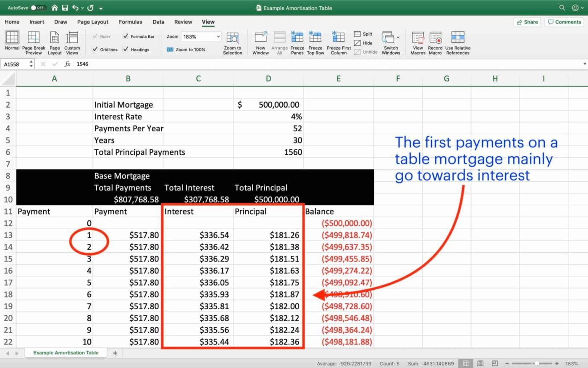
Task: Disable the Headings checkbox
Action: pyautogui.click(x=126, y=49)
